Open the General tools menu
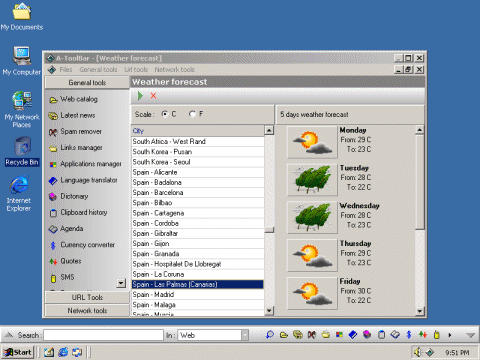The width and height of the screenshot is (480, 360). pos(98,70)
